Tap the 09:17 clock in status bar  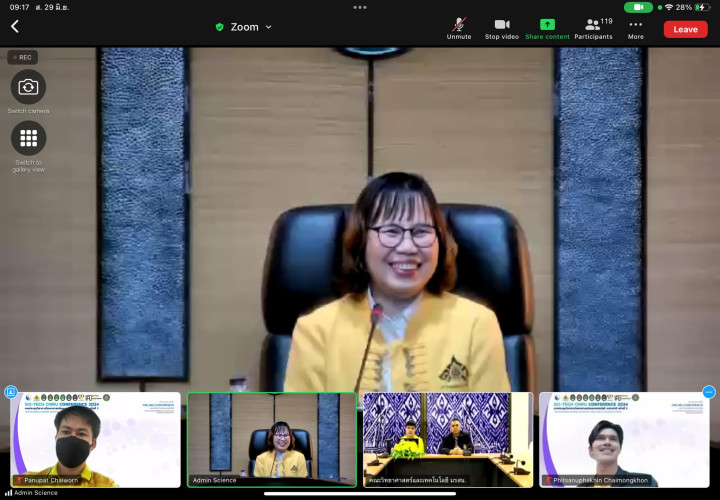(x=19, y=7)
